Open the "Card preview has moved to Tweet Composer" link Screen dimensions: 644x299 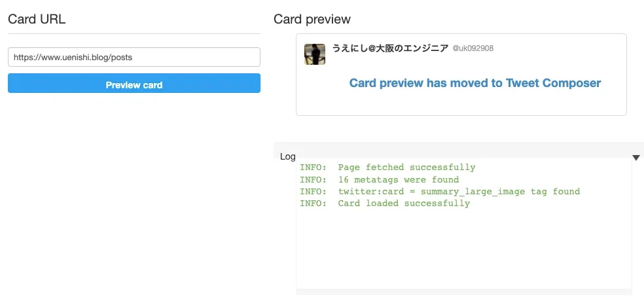[x=474, y=83]
